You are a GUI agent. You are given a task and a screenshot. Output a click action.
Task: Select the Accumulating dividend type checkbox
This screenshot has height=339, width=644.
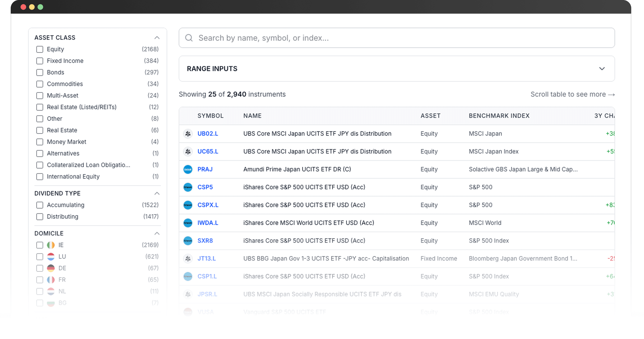pyautogui.click(x=40, y=205)
